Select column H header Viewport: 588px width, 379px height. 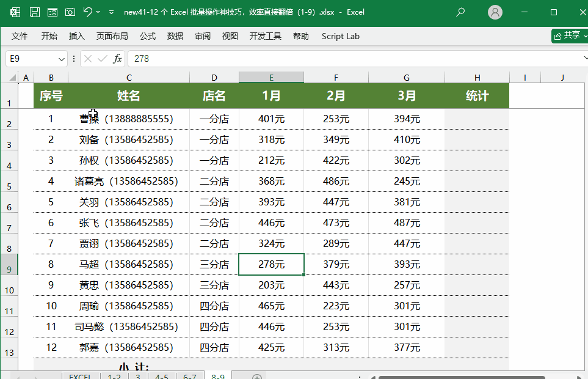point(477,78)
